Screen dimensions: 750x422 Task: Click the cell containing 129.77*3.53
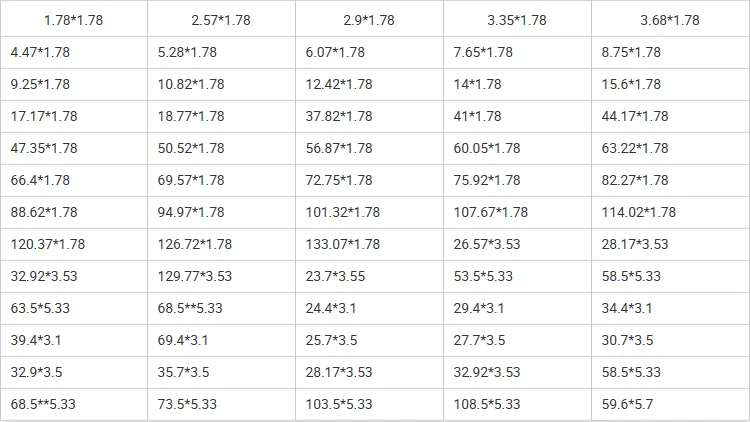[x=221, y=277]
